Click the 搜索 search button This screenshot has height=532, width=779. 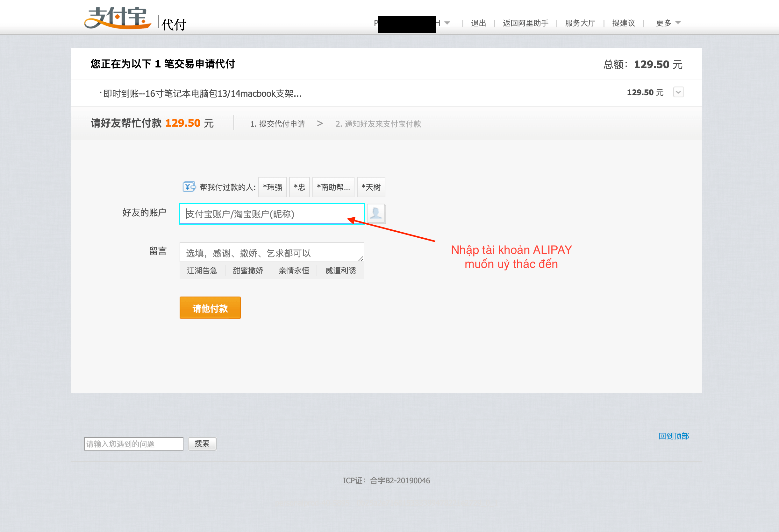(x=202, y=444)
